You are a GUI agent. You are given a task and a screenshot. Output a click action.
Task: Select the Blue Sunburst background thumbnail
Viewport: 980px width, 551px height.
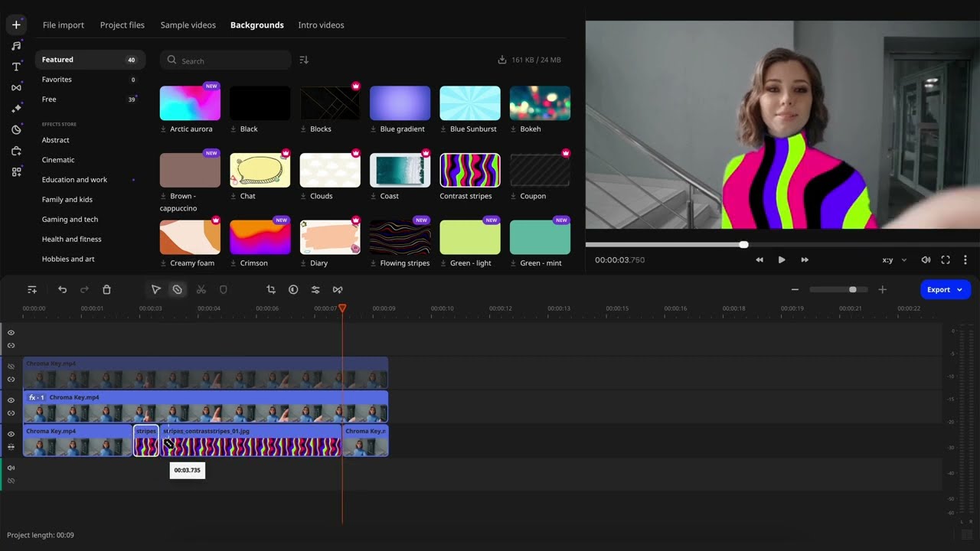pos(470,103)
